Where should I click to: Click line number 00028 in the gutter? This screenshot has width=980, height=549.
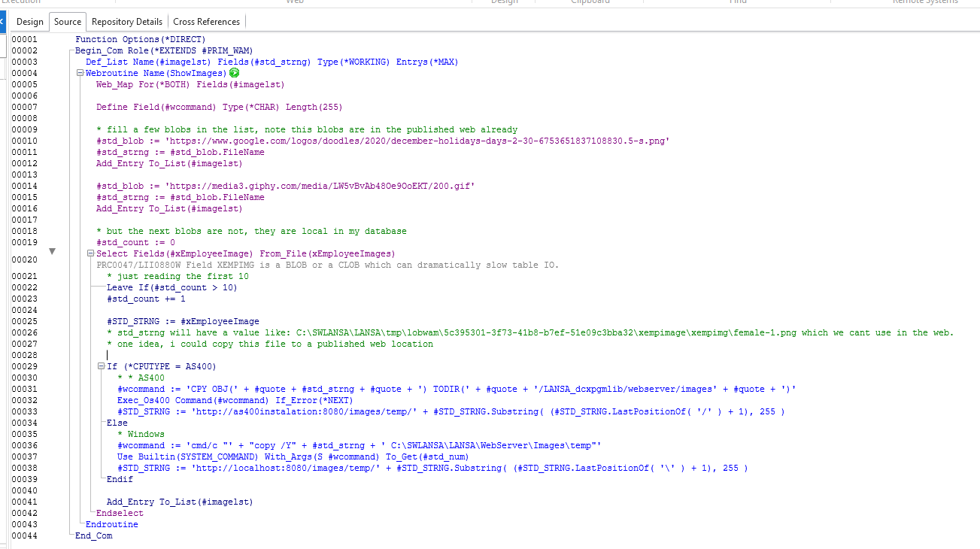[x=24, y=355]
